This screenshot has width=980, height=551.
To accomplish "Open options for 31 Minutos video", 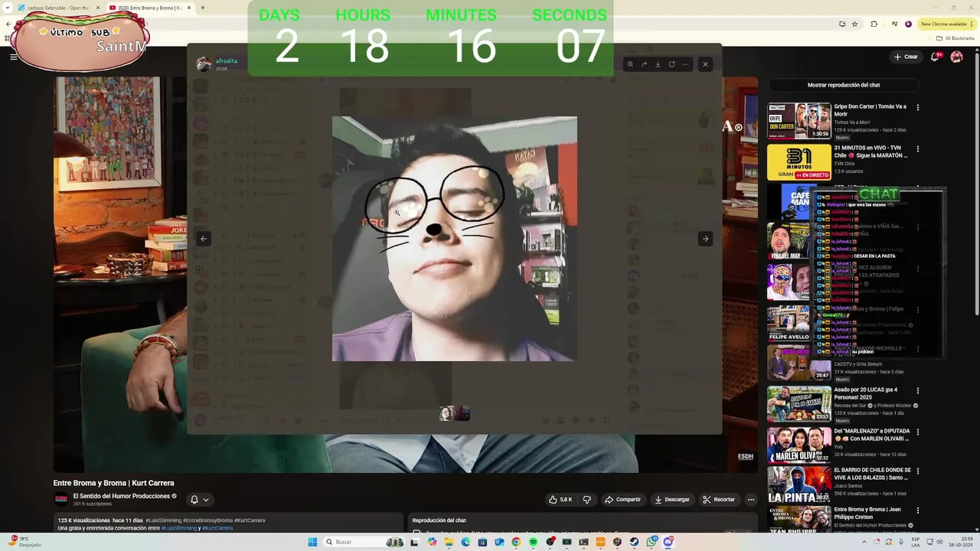I will coord(917,149).
